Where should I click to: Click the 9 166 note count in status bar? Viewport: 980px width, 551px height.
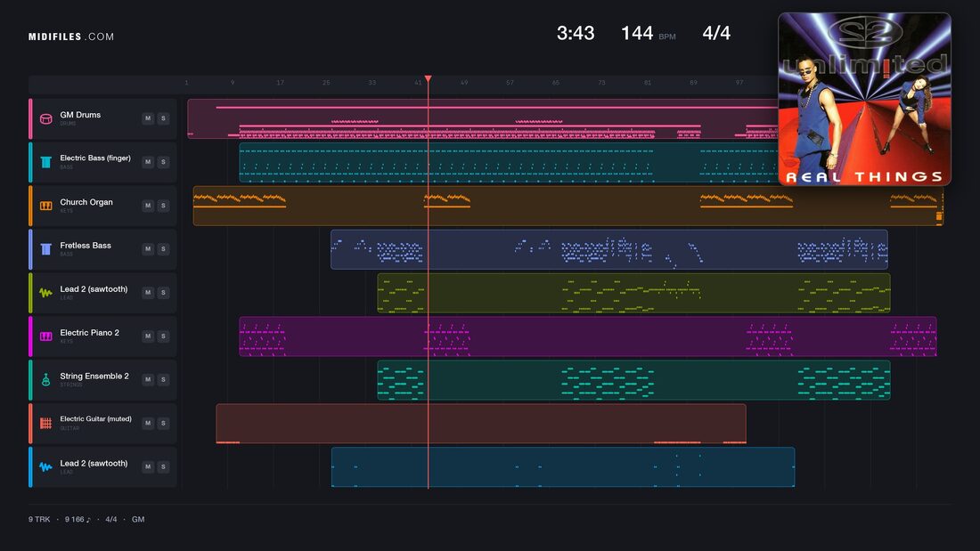click(x=78, y=519)
